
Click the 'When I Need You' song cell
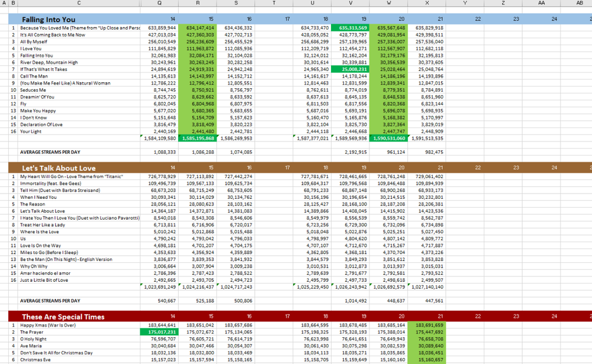click(79, 198)
